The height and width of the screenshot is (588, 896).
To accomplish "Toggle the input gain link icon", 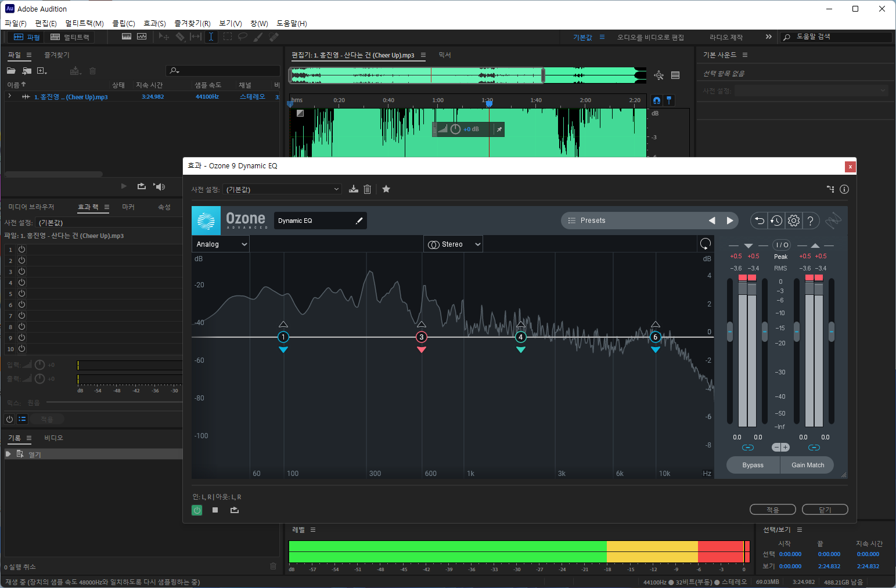I will 748,448.
